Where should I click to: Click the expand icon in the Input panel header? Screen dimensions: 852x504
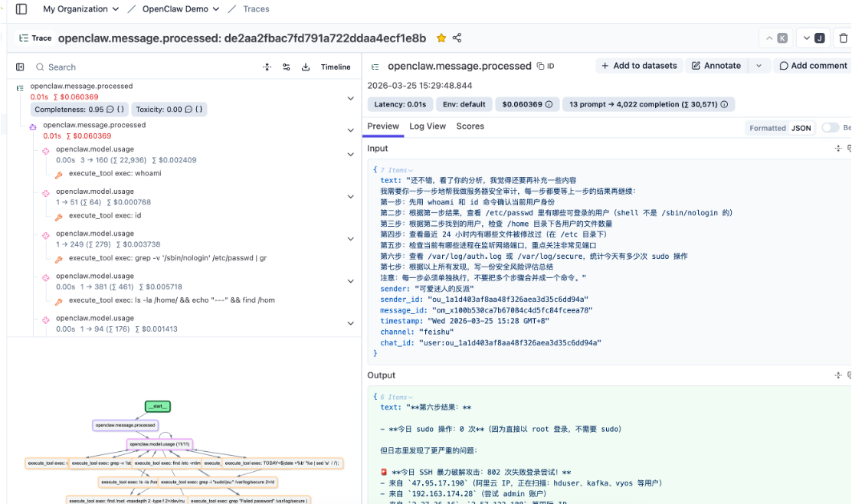tap(839, 148)
